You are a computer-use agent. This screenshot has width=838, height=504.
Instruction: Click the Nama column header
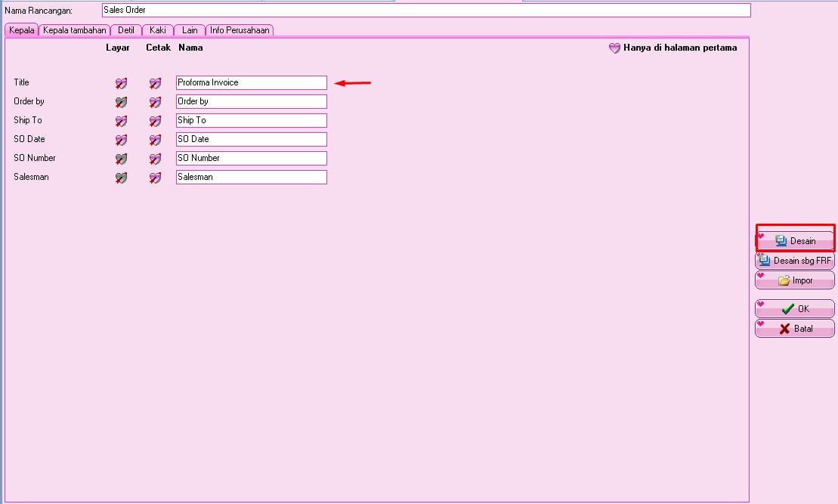[190, 48]
